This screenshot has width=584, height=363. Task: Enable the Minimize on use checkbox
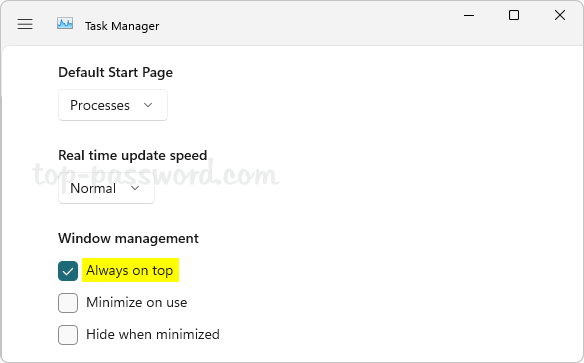click(68, 303)
